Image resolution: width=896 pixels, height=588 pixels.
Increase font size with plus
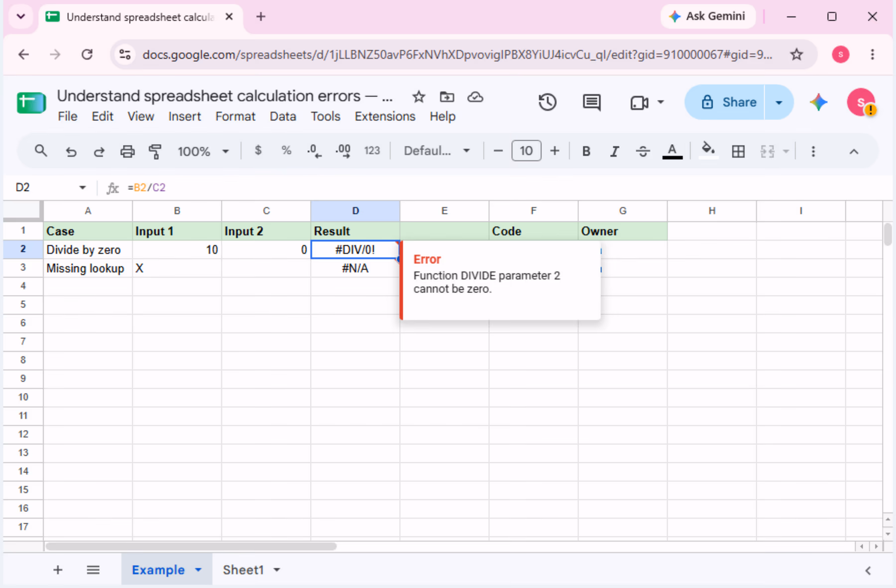coord(555,151)
